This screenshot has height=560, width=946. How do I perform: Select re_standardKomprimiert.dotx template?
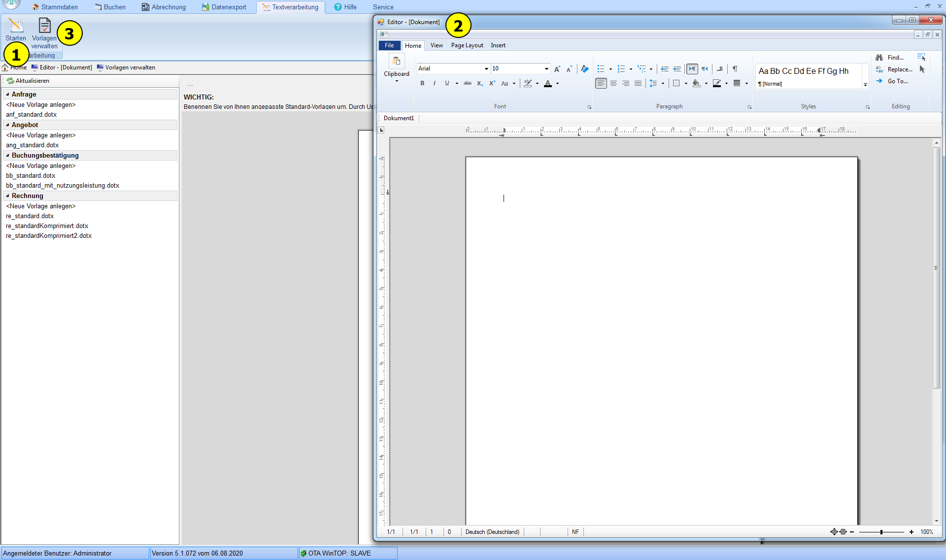tap(47, 226)
